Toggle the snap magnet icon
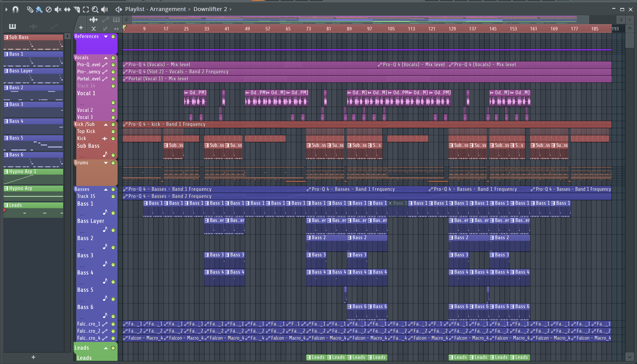The height and width of the screenshot is (364, 637). pos(15,9)
